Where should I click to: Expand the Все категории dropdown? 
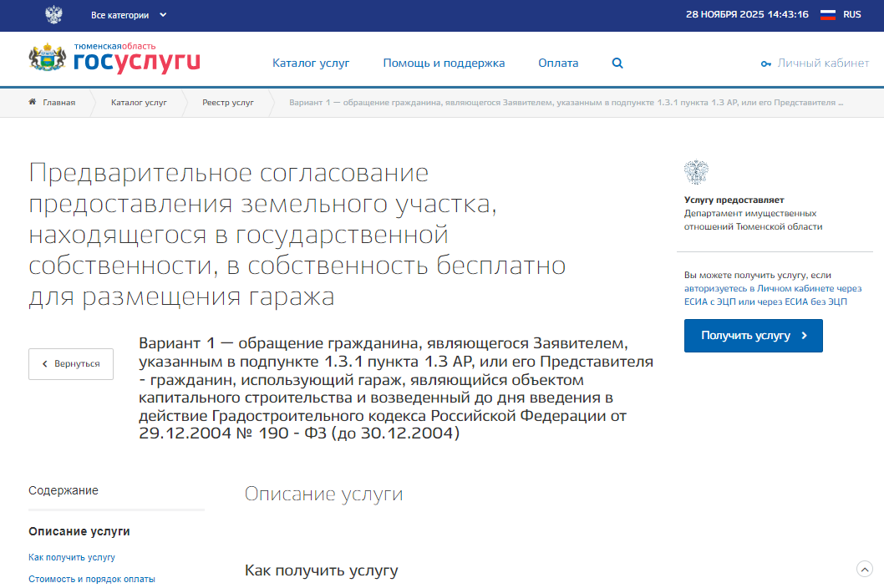[x=129, y=15]
